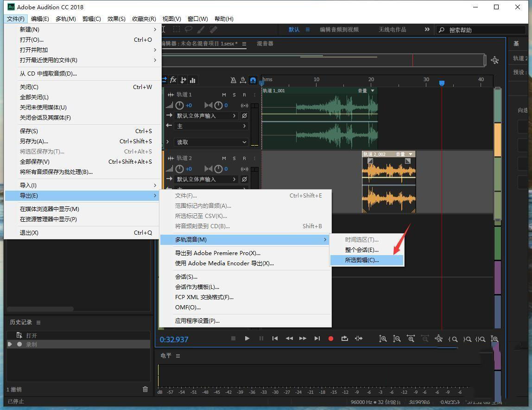Mute Track 2 with its M button
The image size is (532, 410).
click(224, 158)
